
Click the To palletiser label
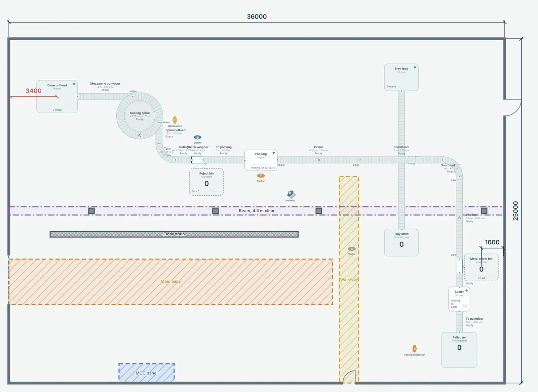[474, 319]
